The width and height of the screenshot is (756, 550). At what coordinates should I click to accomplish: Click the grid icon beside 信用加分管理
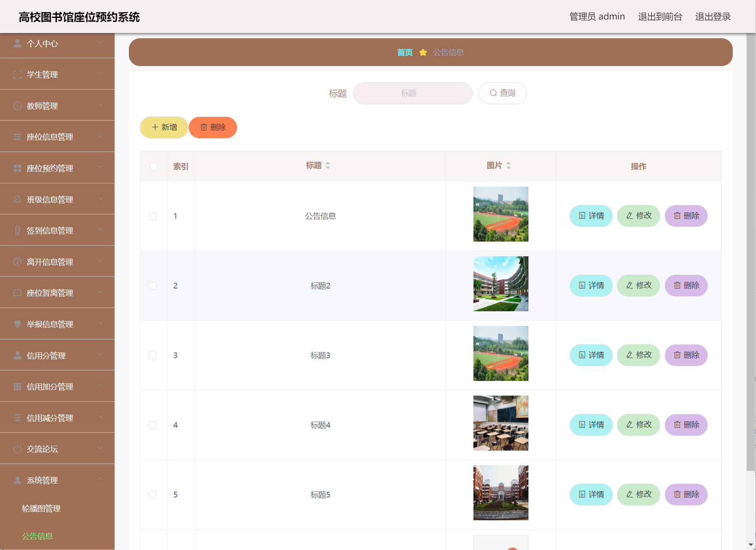pyautogui.click(x=18, y=387)
